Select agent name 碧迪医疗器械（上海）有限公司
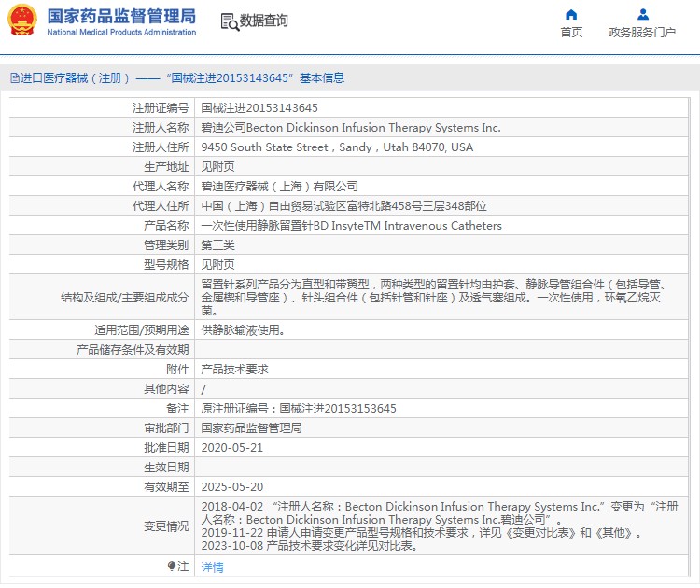Image resolution: width=700 pixels, height=588 pixels. [x=279, y=186]
